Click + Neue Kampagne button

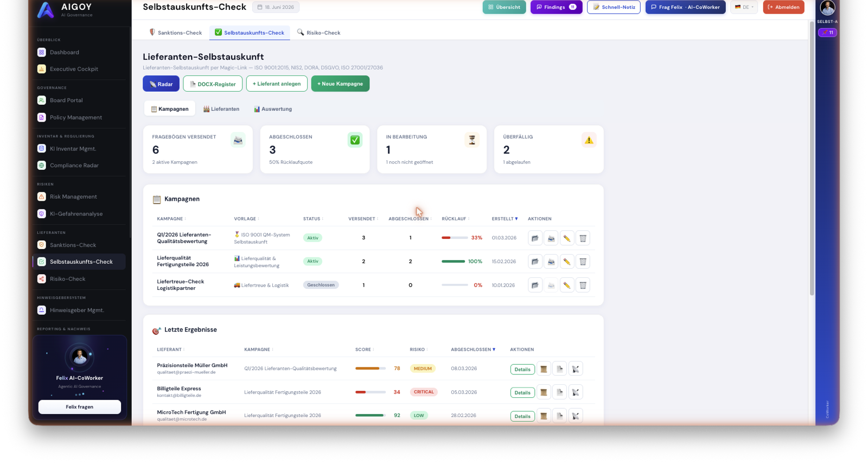click(x=340, y=84)
